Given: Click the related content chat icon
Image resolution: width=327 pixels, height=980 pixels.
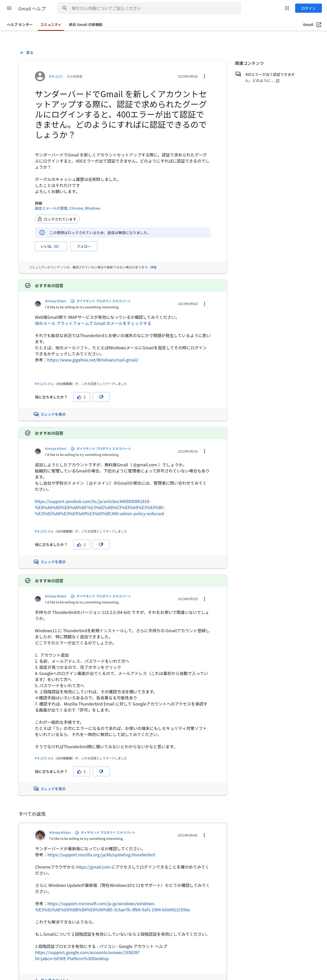Looking at the screenshot, I should 238,75.
